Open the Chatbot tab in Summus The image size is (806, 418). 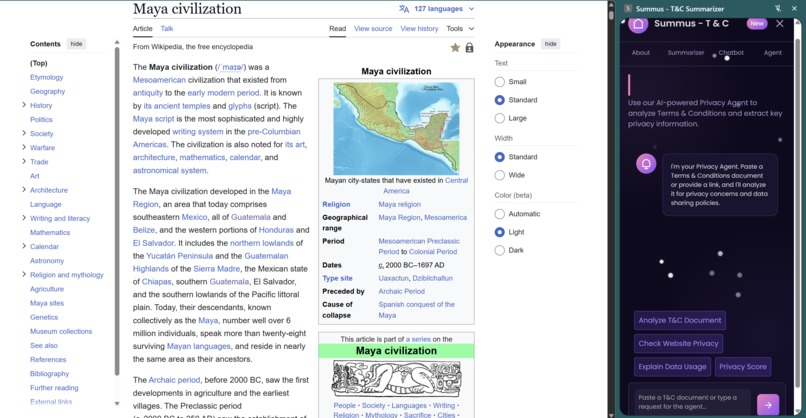point(731,52)
